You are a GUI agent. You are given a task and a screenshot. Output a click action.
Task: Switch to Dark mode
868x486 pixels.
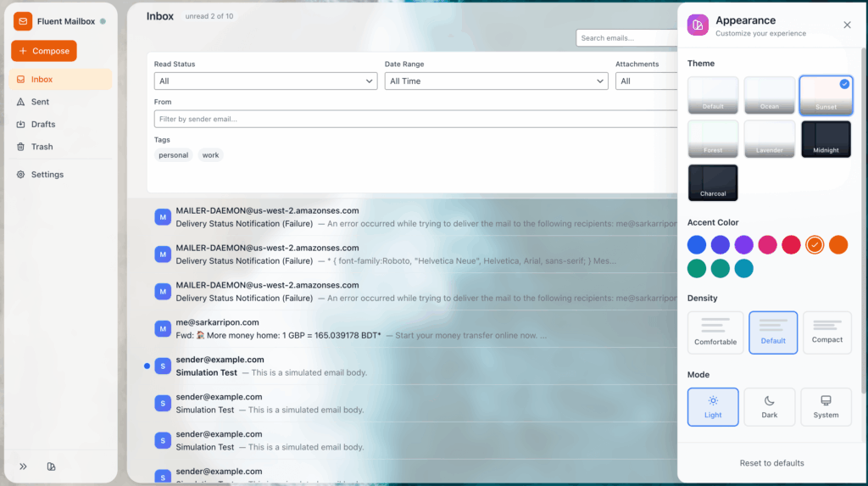[x=769, y=407]
